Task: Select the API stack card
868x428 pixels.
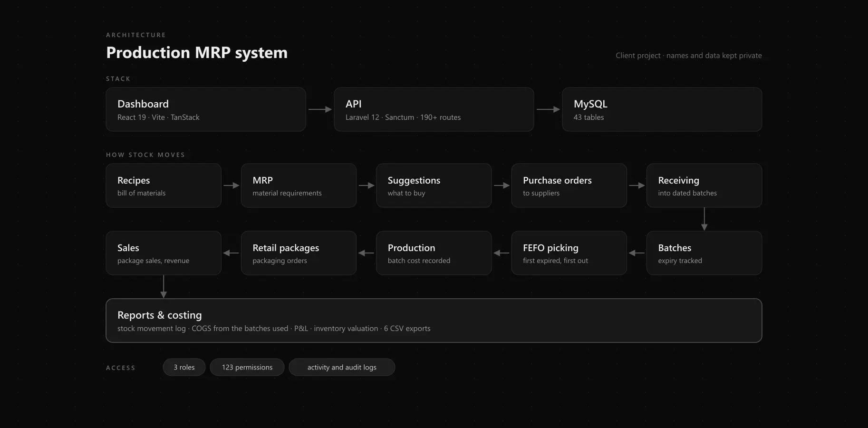Action: pos(434,109)
